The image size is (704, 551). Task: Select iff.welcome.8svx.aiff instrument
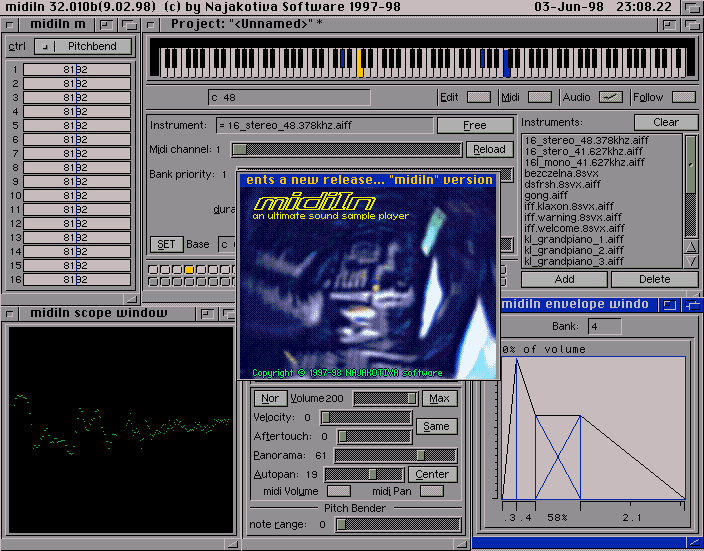pos(574,228)
